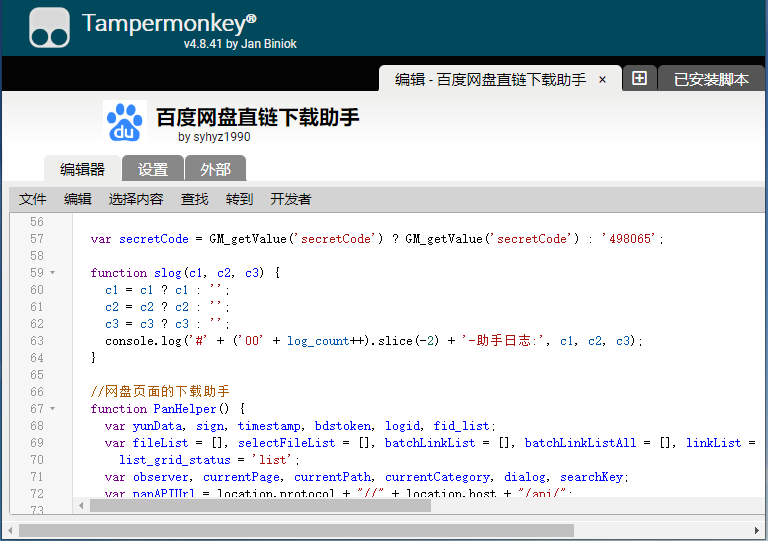Open the 文件 menu
The width and height of the screenshot is (768, 541).
coord(32,199)
